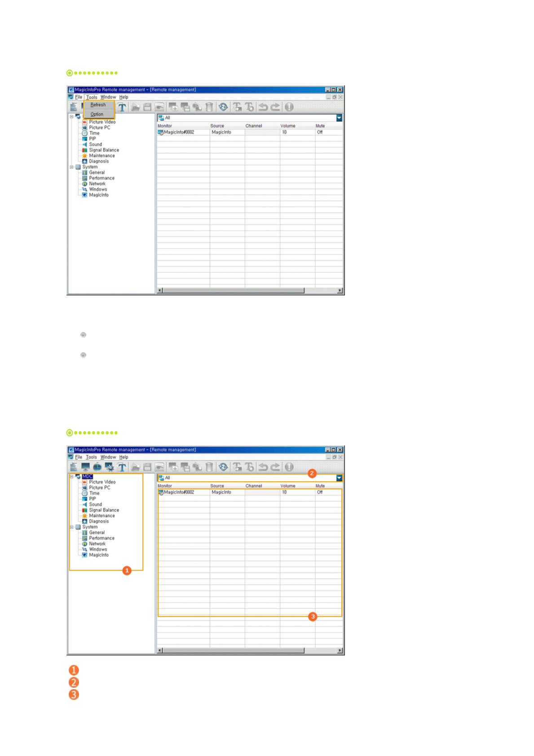Select MagicInfo#0002 monitor row in the MDC-selected window
The height and width of the screenshot is (756, 534).
tap(249, 492)
